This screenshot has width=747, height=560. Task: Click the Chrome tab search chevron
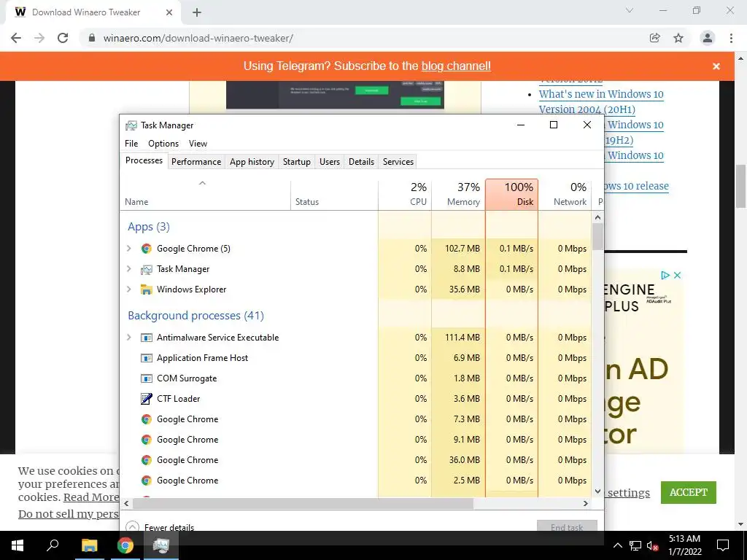630,10
